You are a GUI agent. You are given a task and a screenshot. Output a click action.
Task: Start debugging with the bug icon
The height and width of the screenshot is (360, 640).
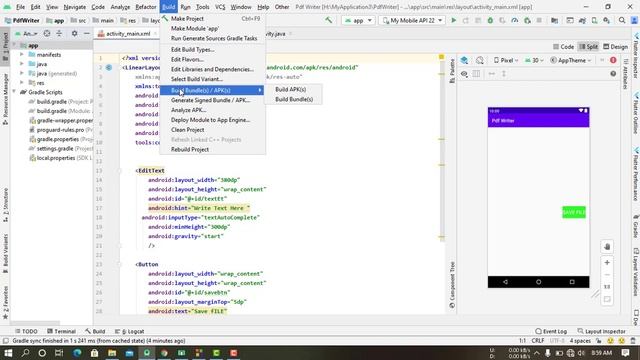(x=490, y=20)
